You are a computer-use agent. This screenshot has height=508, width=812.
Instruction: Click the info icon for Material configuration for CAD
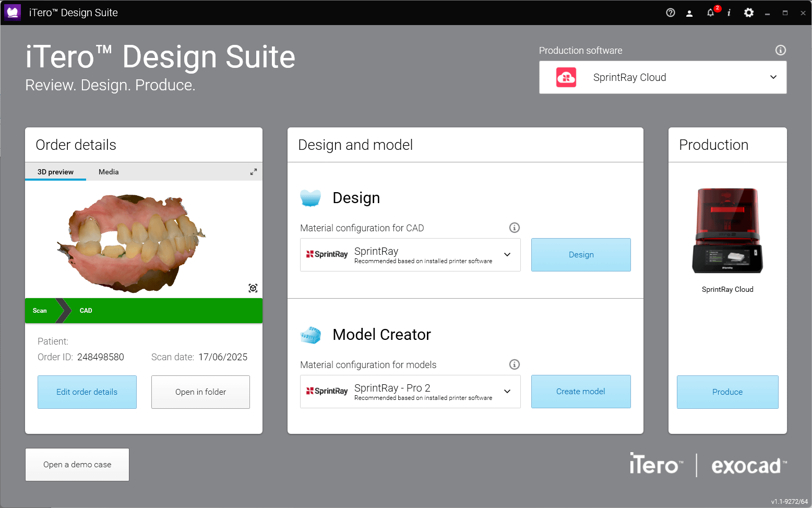coord(514,228)
